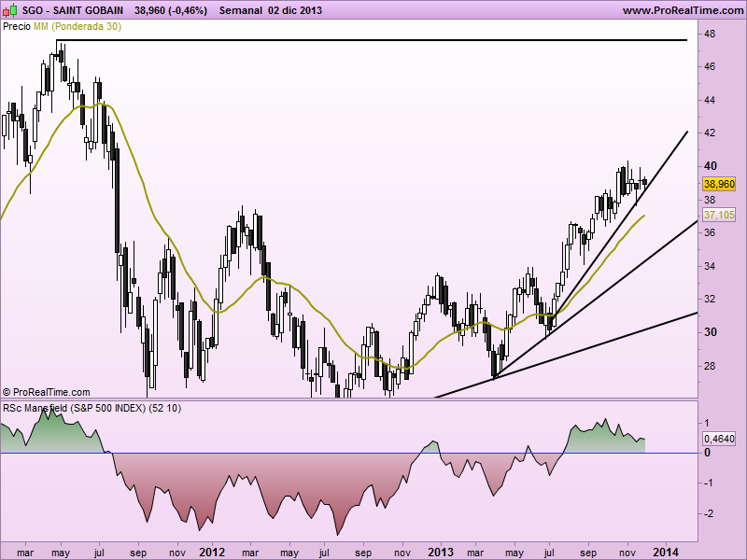Click the 34 price axis label

pyautogui.click(x=710, y=266)
